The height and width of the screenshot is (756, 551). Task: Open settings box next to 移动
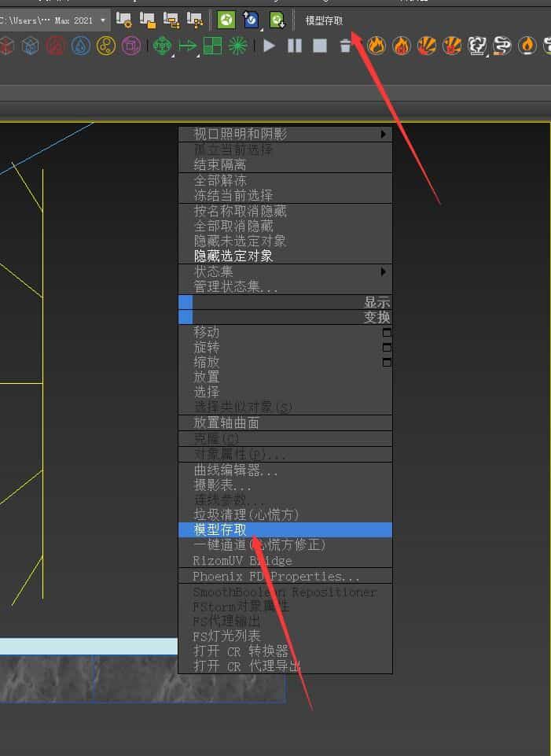[x=387, y=333]
